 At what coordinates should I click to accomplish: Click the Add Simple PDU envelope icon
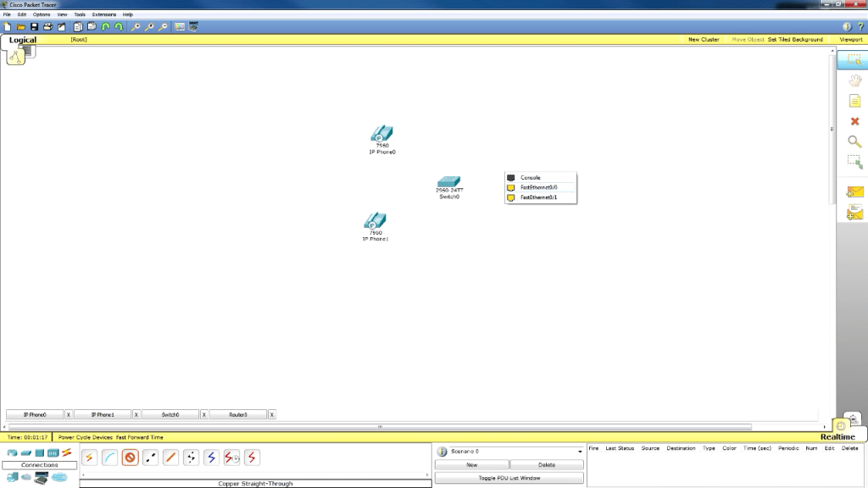tap(854, 191)
